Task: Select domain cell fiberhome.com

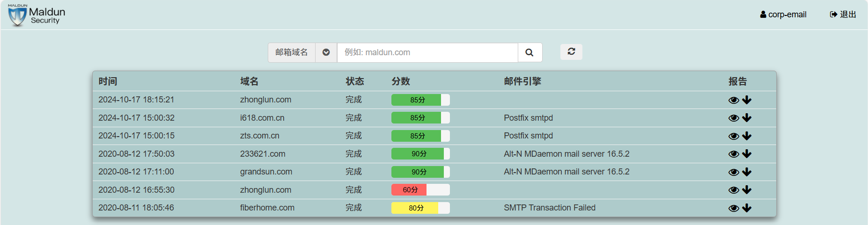Action: 267,208
